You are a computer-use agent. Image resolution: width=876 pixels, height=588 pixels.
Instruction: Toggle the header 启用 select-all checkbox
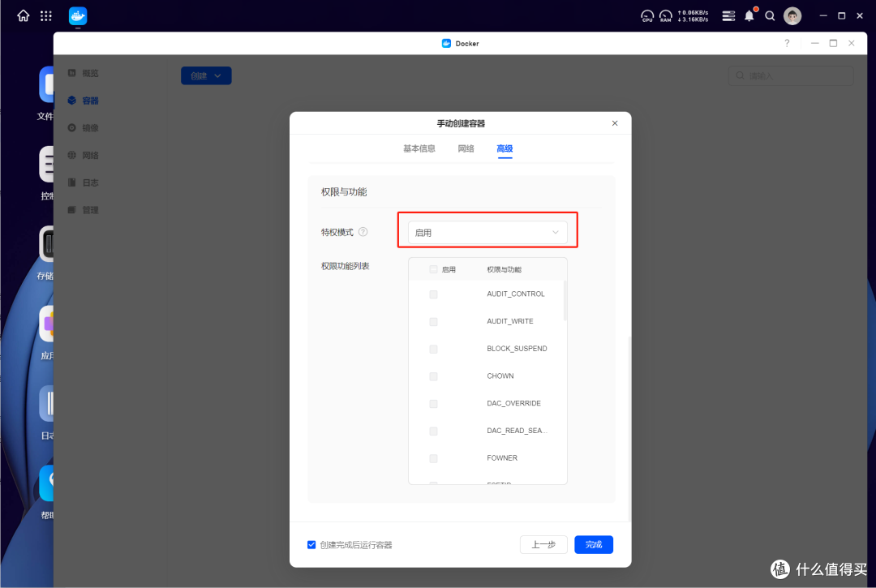[x=433, y=269]
